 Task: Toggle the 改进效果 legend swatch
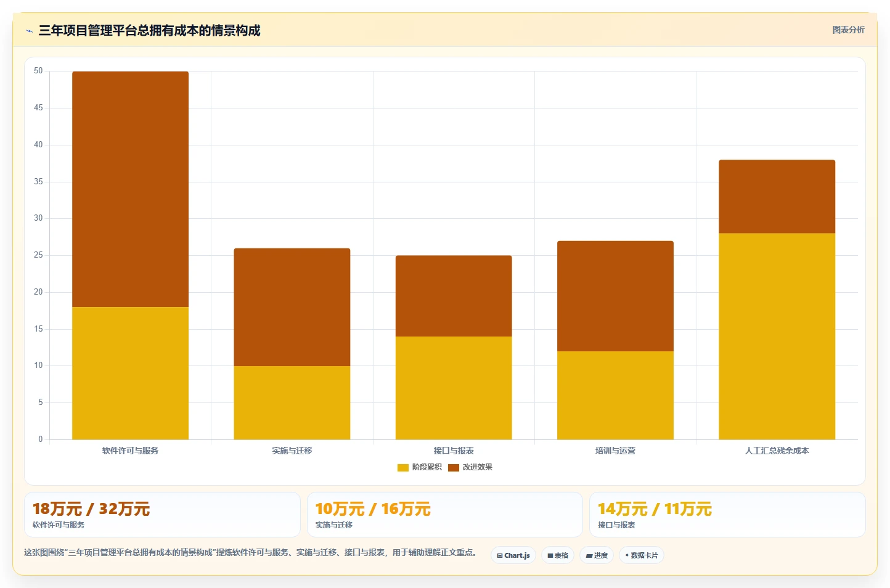(x=454, y=468)
